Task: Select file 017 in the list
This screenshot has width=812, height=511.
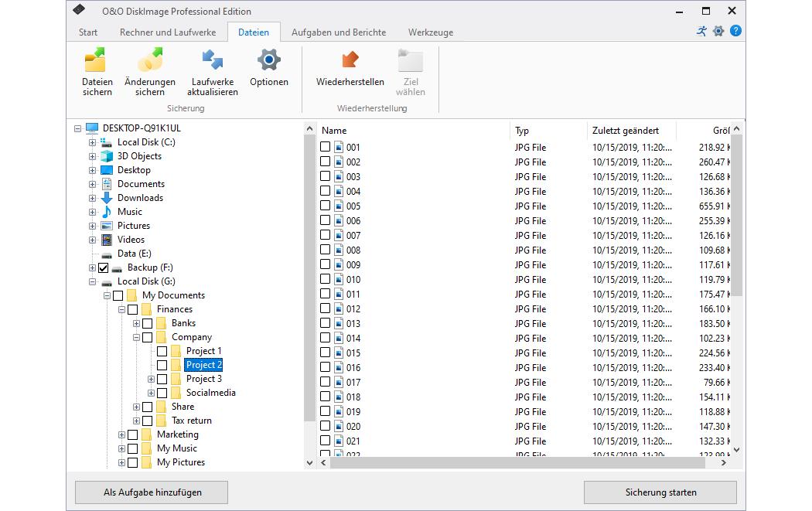Action: coord(353,382)
